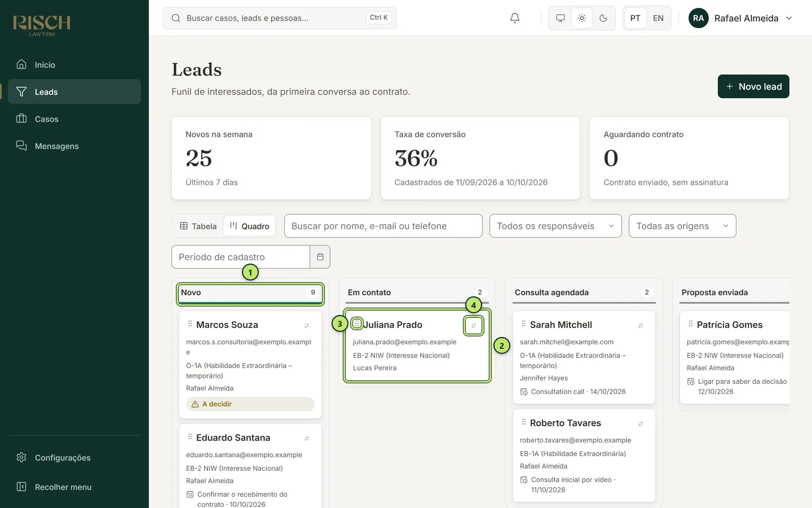Switch to light theme sun icon
This screenshot has width=812, height=508.
[x=582, y=18]
